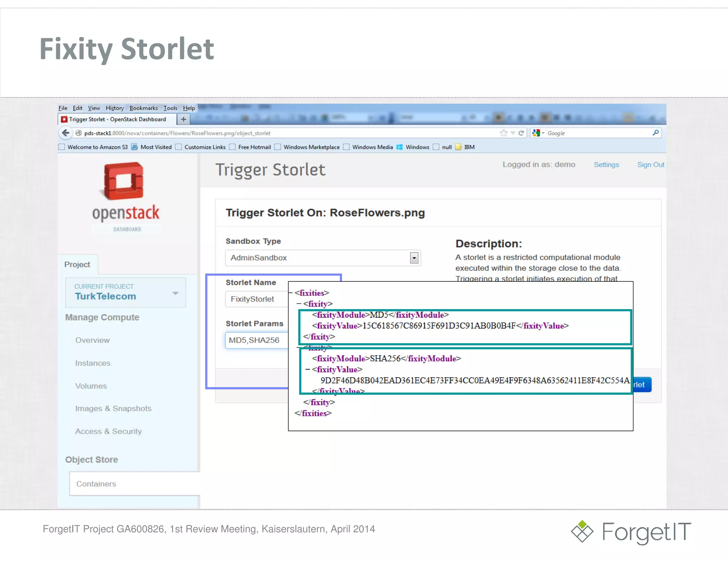Screen dimensions: 728x562
Task: Click the SHA256 fixityModule XML line
Action: tap(386, 359)
